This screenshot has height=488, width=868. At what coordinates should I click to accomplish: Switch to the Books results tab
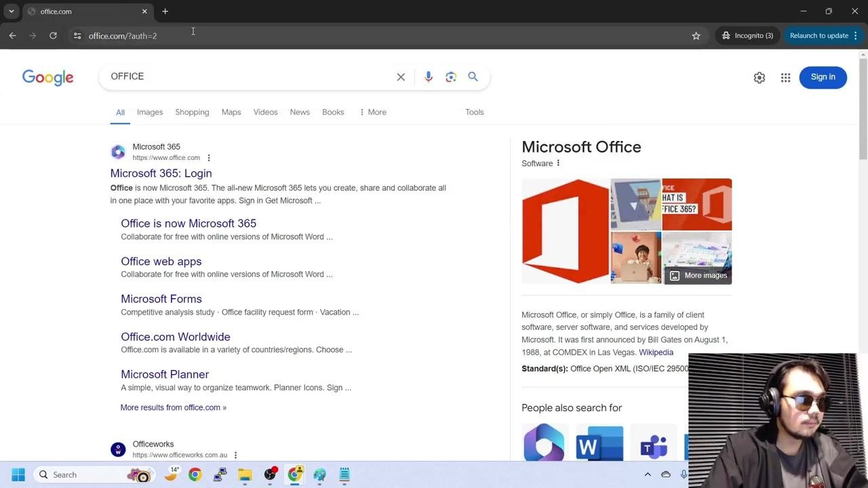click(333, 113)
